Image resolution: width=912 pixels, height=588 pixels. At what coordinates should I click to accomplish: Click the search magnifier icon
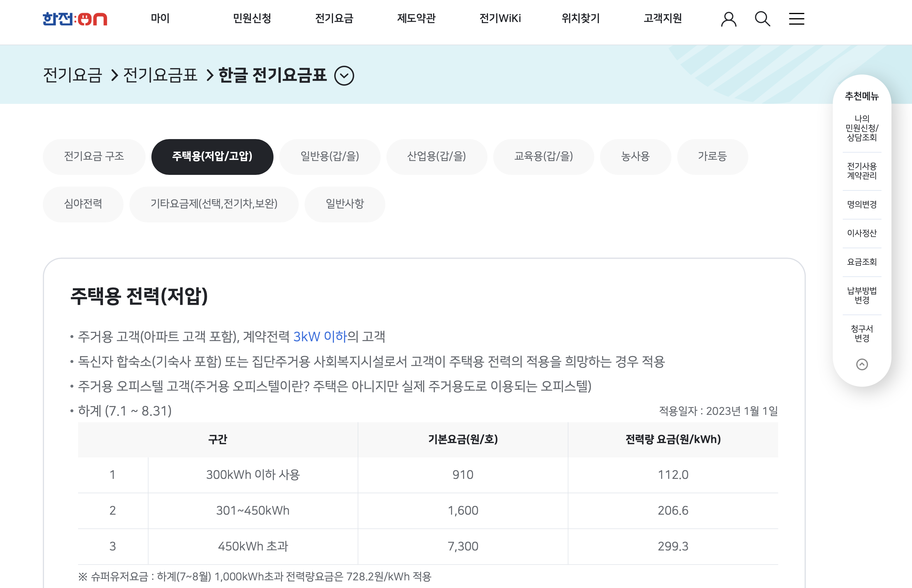point(762,19)
